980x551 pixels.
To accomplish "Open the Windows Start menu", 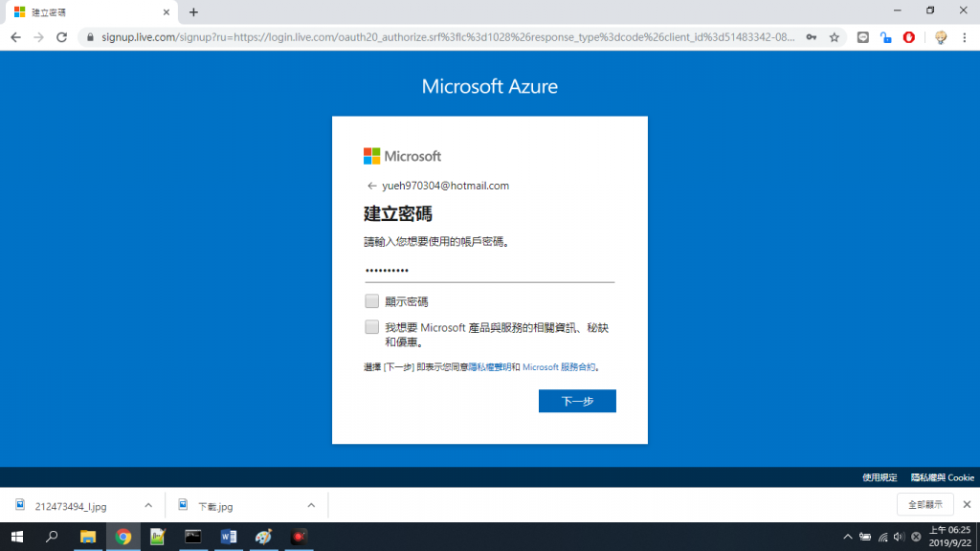I will [17, 537].
